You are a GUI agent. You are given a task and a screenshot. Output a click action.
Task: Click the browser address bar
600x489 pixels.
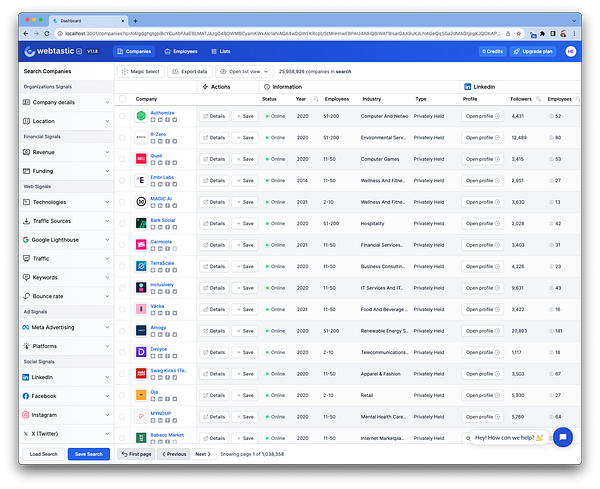pyautogui.click(x=283, y=34)
